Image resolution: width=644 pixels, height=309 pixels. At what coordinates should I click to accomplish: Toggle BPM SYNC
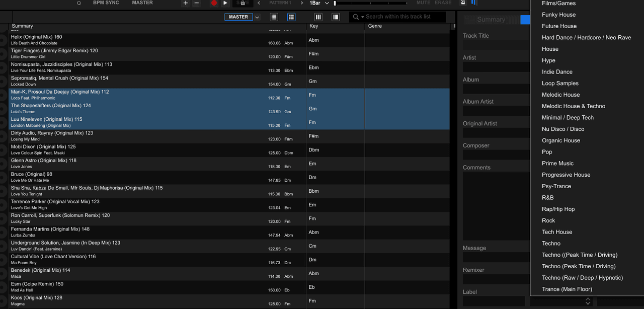(106, 3)
